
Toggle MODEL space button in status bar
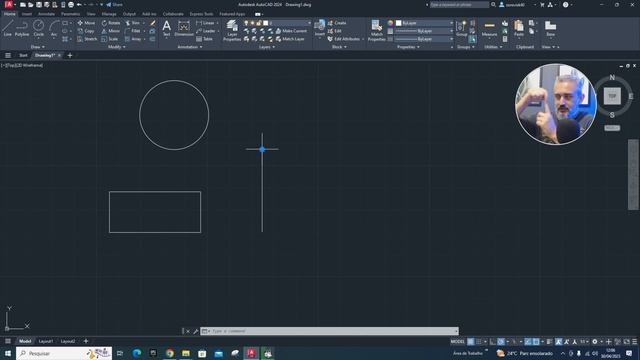[458, 342]
